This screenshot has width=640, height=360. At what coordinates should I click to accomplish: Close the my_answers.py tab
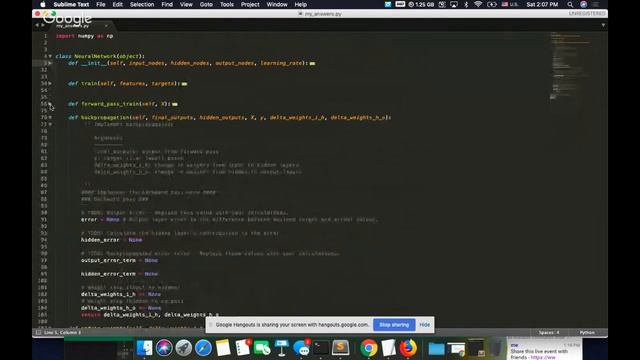106,26
